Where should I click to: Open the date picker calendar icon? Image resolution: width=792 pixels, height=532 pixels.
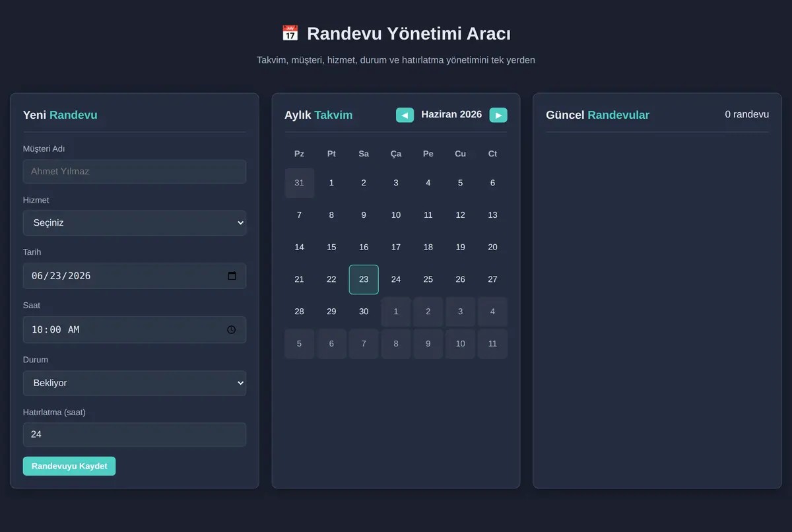coord(232,276)
